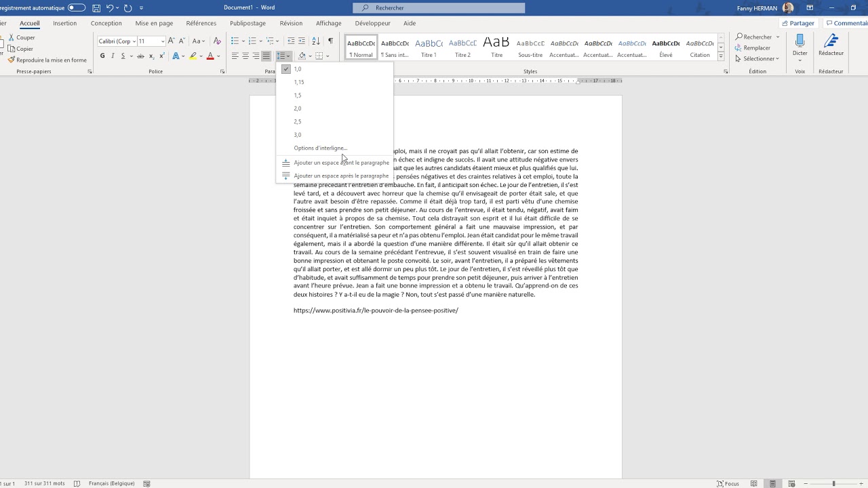The image size is (868, 488).
Task: Open the font size combo box
Action: click(151, 41)
